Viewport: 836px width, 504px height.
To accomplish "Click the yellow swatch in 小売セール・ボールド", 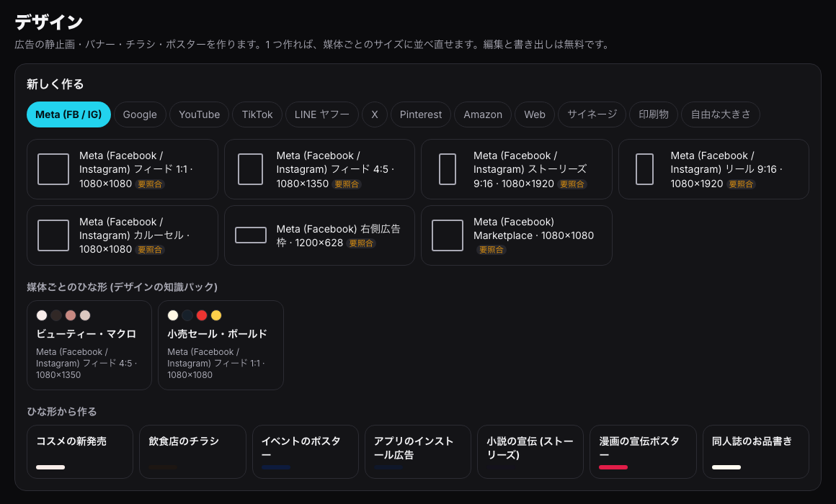I will pyautogui.click(x=216, y=315).
